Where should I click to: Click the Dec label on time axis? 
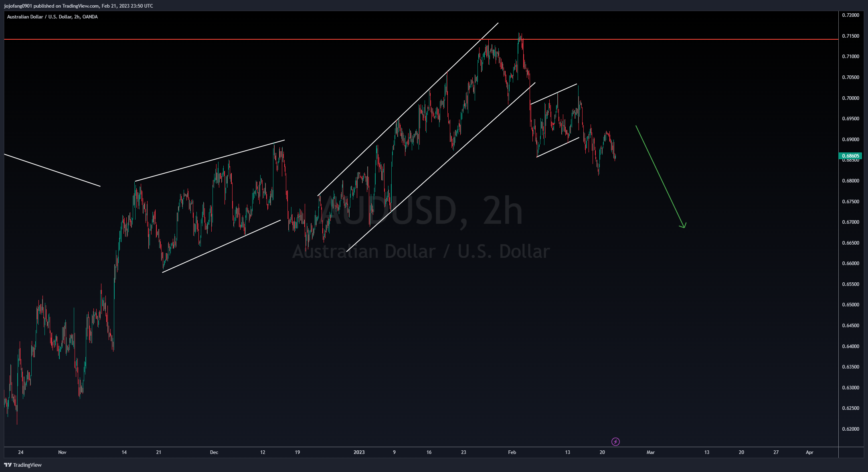click(x=214, y=452)
